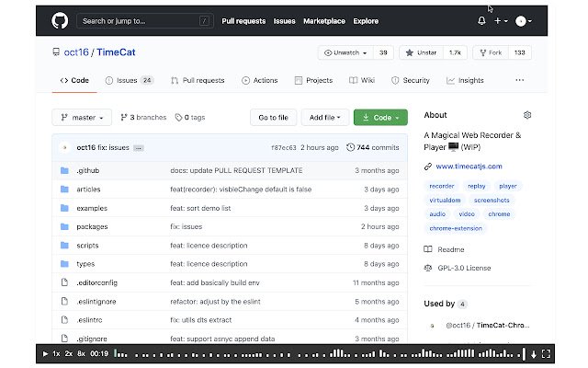This screenshot has height=368, width=588.
Task: Open the GPL-3.0 License link
Action: [x=458, y=268]
